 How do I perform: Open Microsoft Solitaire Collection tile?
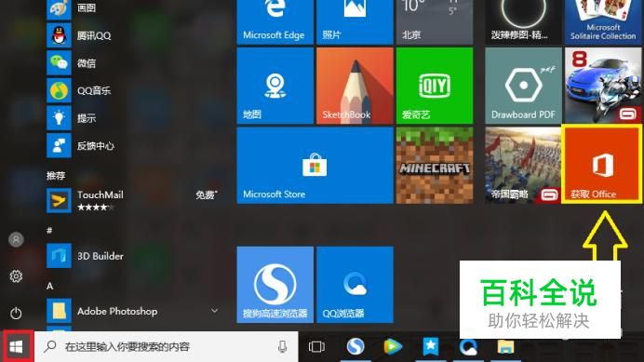[x=603, y=21]
